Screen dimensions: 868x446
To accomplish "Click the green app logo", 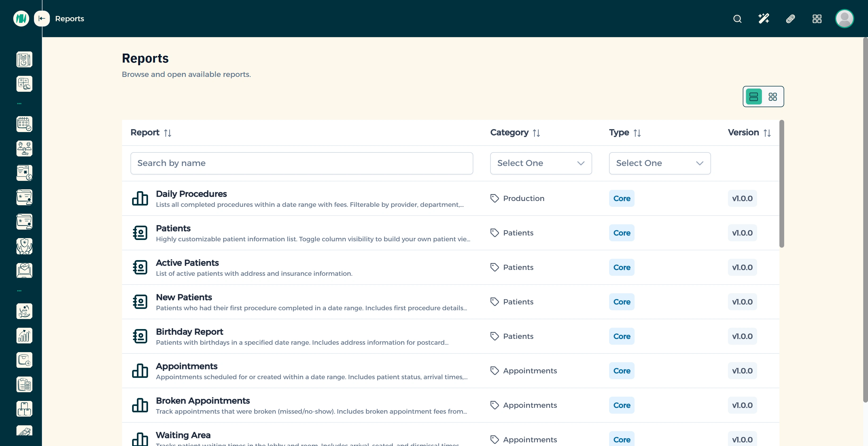I will coord(21,19).
